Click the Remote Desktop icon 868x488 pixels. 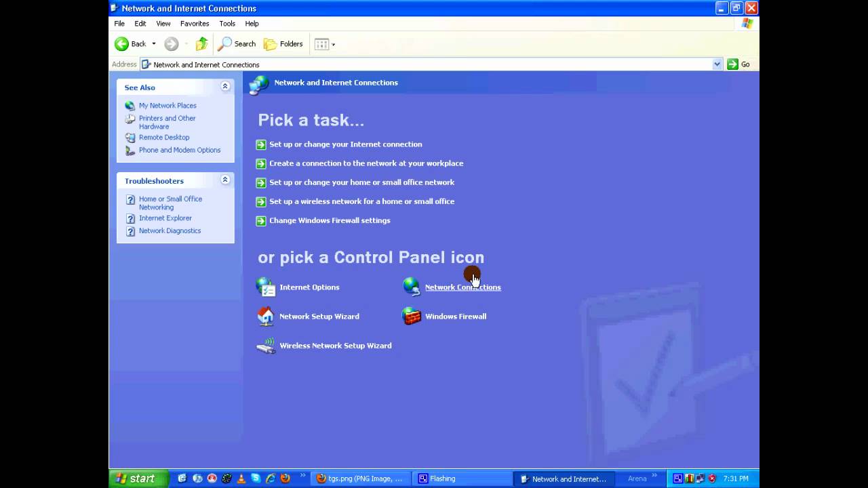(130, 138)
